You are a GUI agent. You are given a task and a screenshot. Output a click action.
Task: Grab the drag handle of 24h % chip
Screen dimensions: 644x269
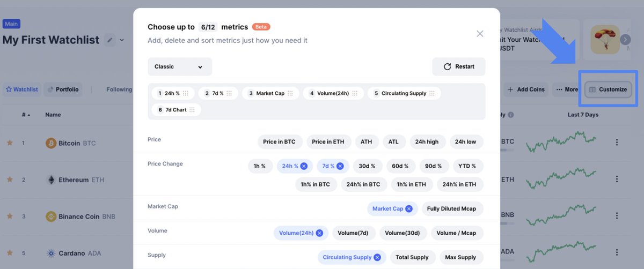pos(186,93)
